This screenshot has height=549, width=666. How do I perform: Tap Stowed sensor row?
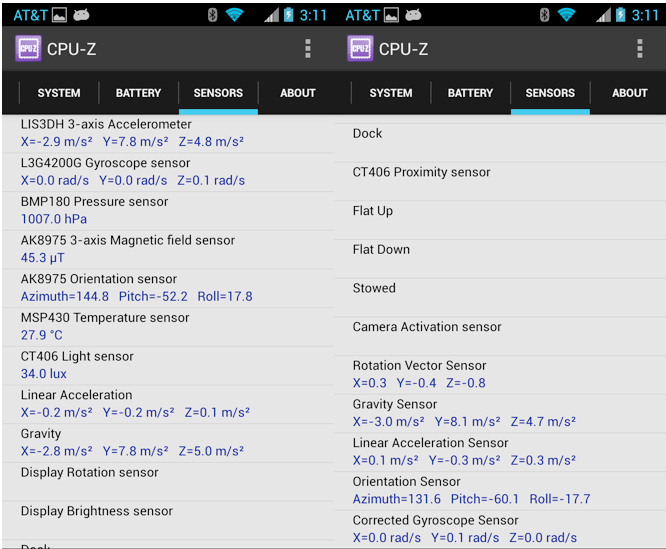point(500,297)
